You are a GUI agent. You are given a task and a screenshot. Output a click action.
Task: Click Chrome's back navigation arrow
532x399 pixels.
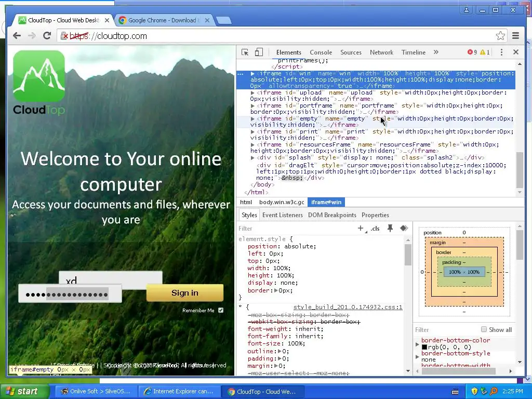tap(17, 36)
